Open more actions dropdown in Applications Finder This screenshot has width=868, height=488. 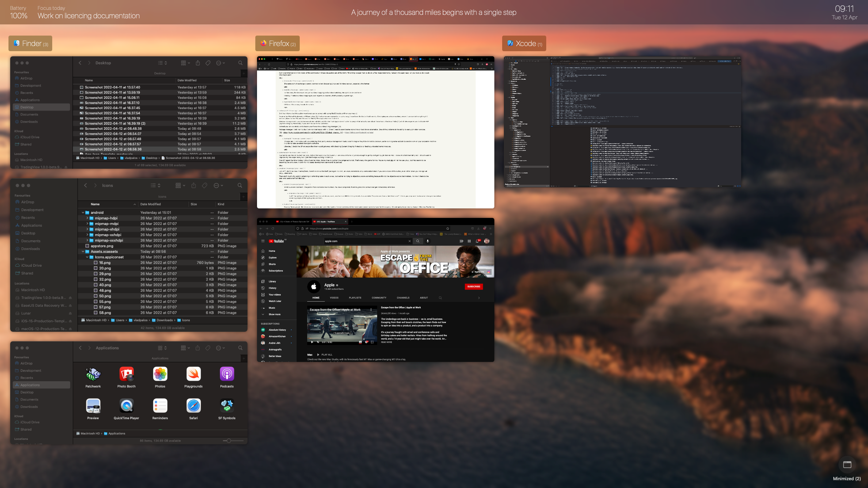220,348
